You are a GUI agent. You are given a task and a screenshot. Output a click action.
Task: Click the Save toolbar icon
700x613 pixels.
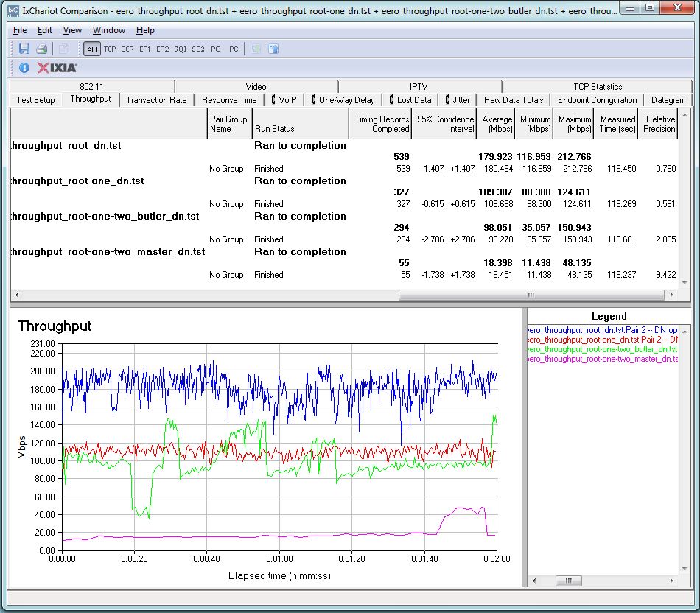[x=24, y=49]
